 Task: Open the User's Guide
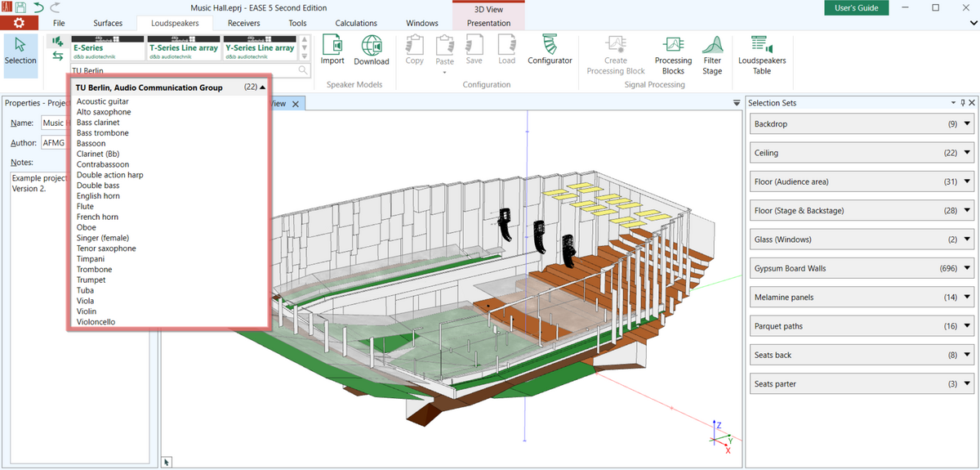click(856, 7)
